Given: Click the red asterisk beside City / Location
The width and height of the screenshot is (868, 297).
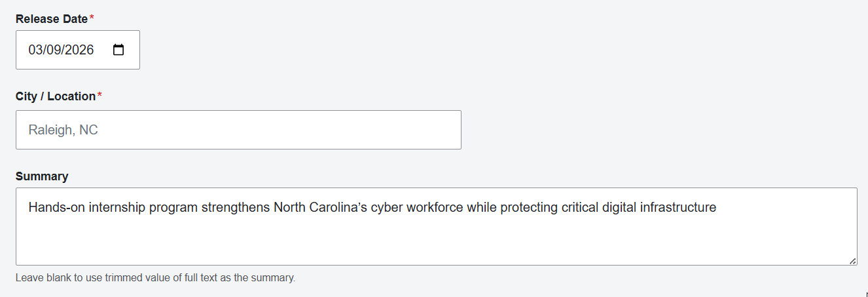Looking at the screenshot, I should (x=99, y=96).
